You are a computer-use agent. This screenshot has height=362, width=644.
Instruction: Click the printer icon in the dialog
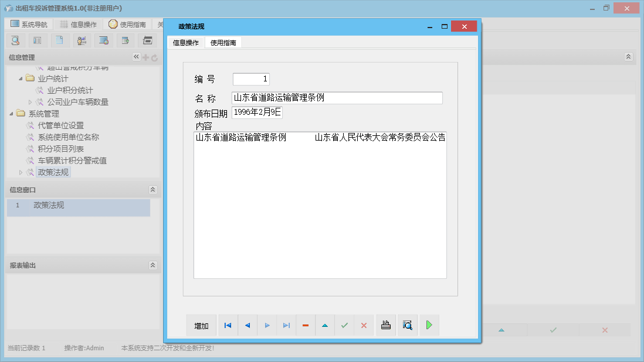386,325
